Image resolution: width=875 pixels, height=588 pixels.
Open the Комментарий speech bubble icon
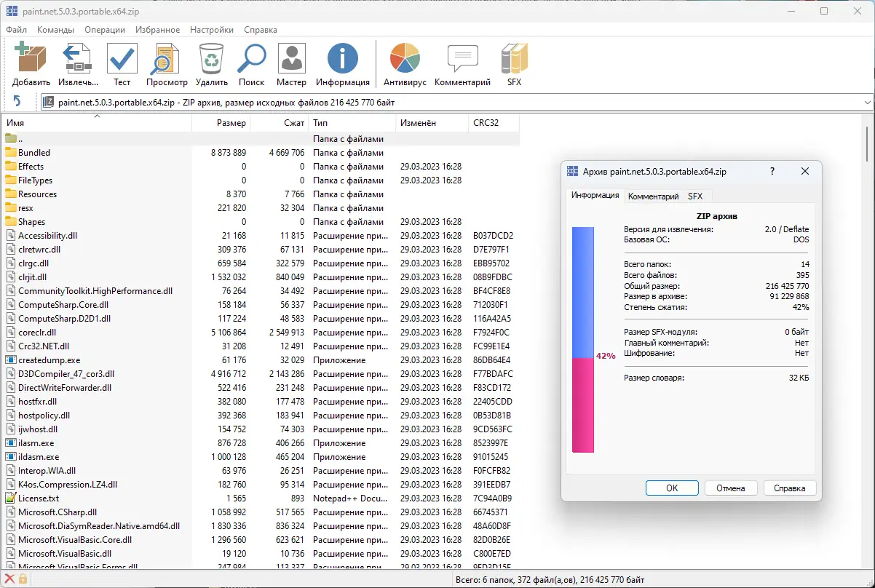pos(462,59)
